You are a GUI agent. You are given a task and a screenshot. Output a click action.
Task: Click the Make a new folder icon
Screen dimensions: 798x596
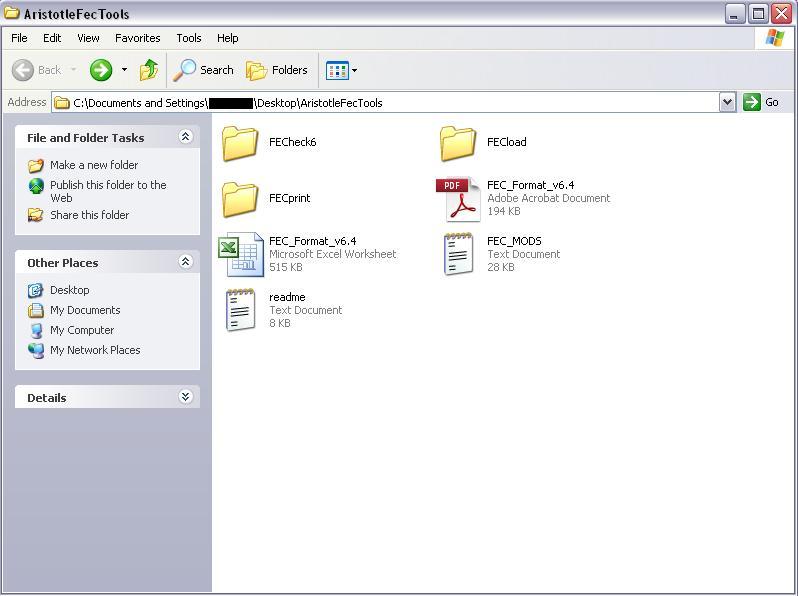36,165
